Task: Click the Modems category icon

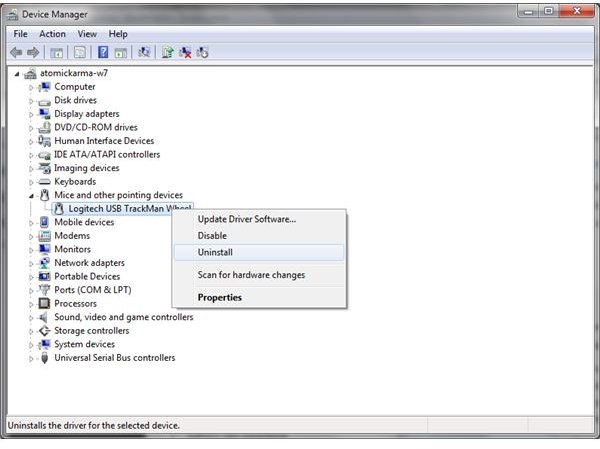Action: click(x=44, y=236)
